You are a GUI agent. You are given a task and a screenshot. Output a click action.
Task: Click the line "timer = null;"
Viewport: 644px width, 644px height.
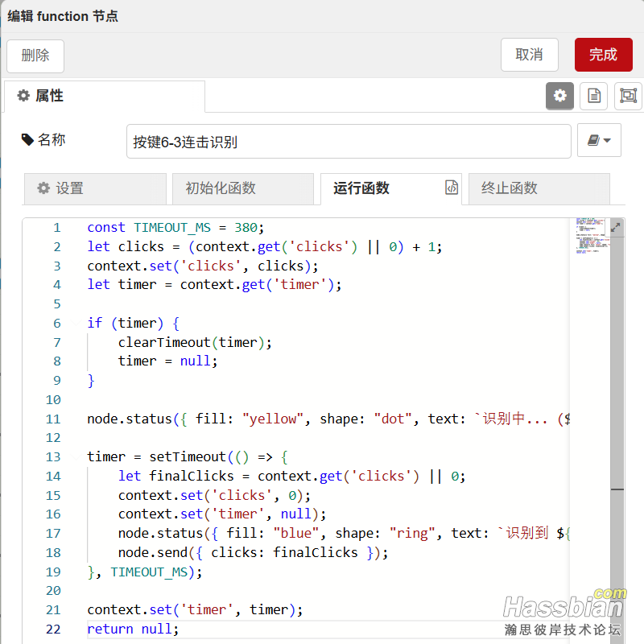[x=167, y=361]
